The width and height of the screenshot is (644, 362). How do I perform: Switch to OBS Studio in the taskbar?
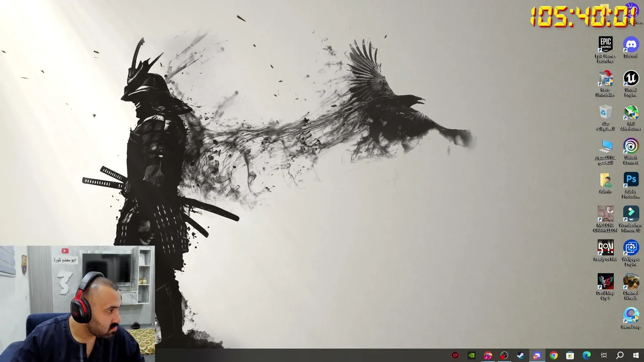tap(504, 355)
